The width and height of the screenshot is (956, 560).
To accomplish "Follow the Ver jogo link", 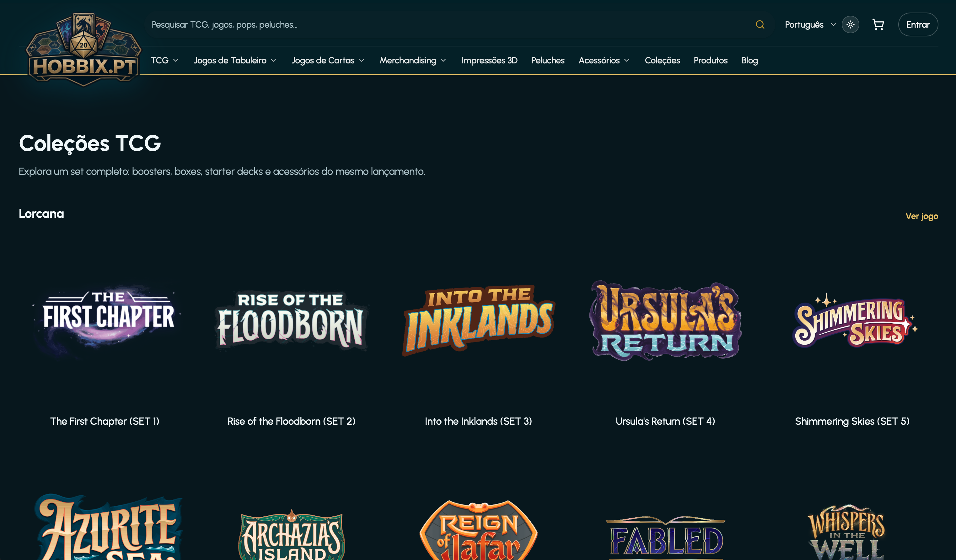I will (x=921, y=216).
